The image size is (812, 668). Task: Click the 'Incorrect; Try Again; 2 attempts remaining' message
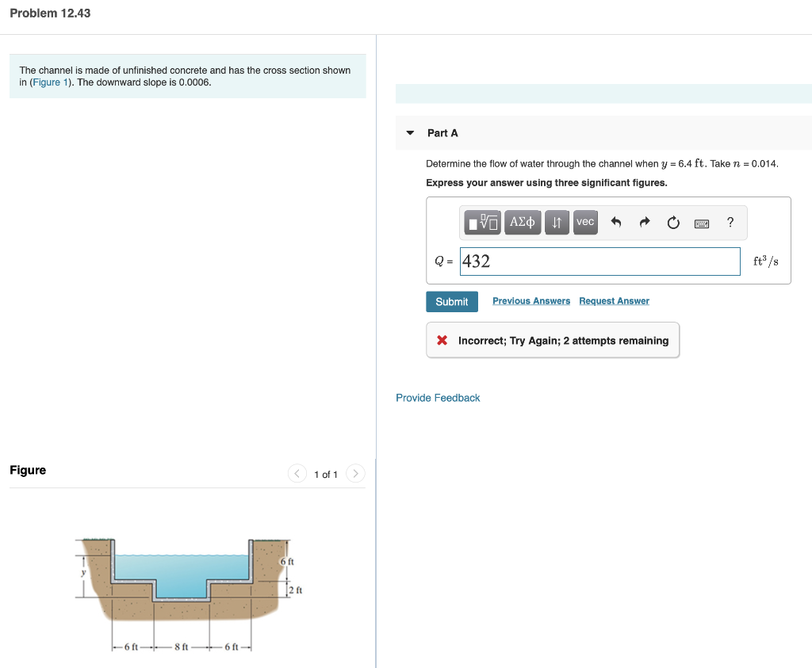click(563, 341)
